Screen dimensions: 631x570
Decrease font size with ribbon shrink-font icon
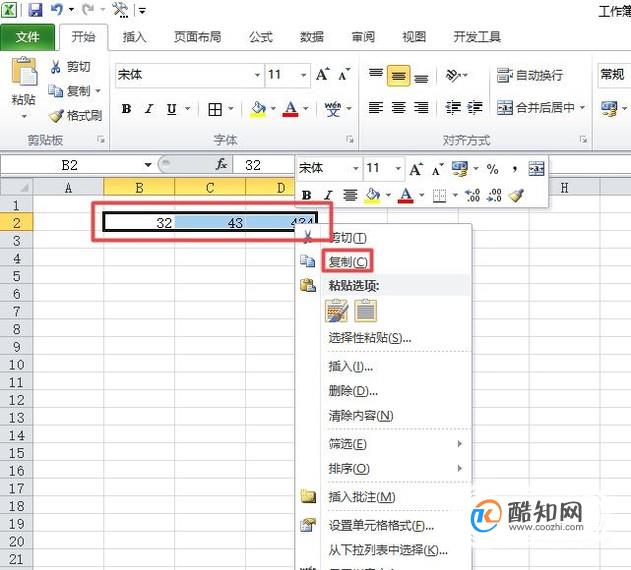click(x=344, y=75)
